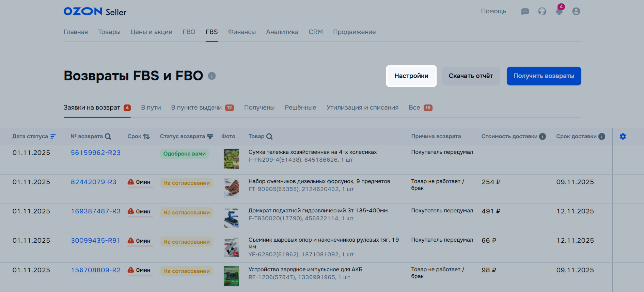Open the notifications bell
This screenshot has width=644, height=292.
pyautogui.click(x=559, y=12)
